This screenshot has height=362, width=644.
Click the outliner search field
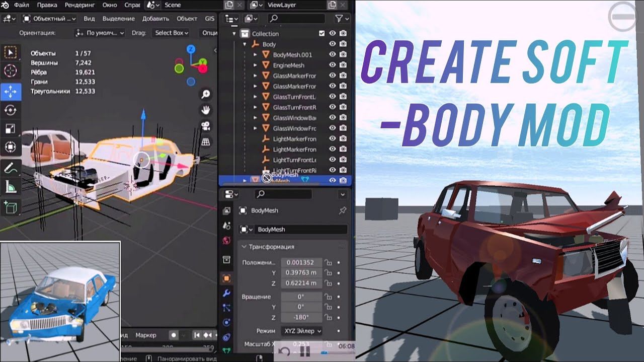(296, 19)
